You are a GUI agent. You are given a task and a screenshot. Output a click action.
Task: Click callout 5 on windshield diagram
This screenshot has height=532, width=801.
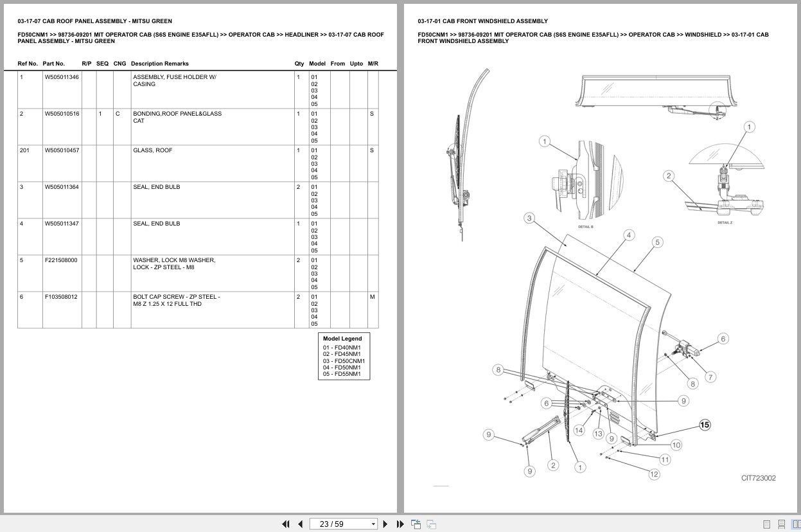tap(656, 242)
